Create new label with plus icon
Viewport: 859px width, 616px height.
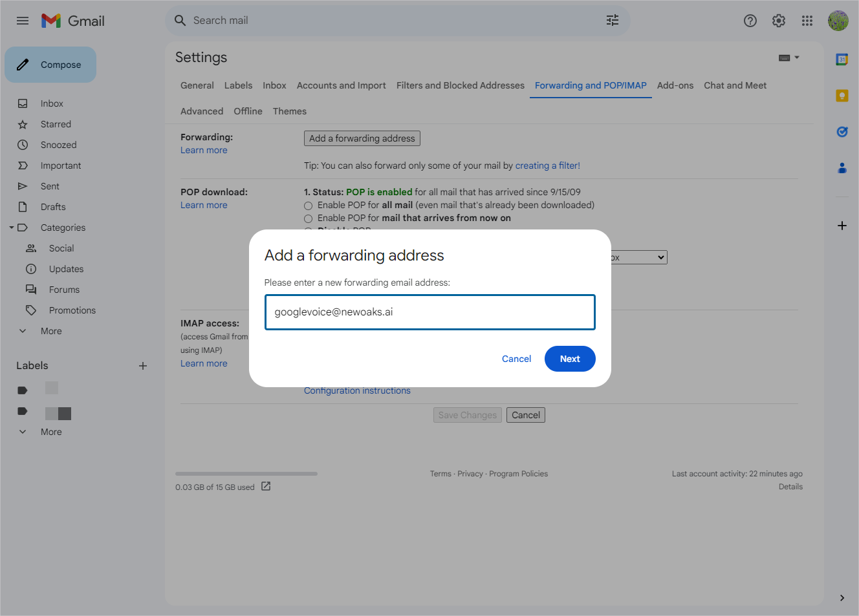coord(143,366)
